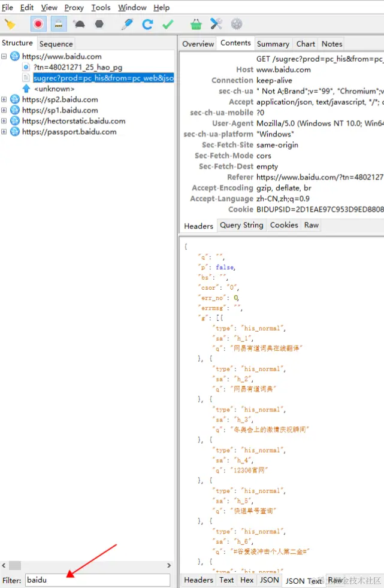Click the green basket icon
The height and width of the screenshot is (588, 384).
click(196, 25)
